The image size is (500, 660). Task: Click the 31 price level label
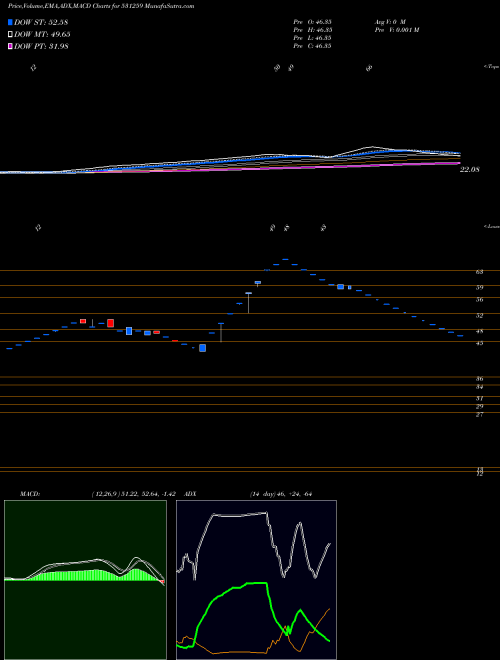pos(479,398)
